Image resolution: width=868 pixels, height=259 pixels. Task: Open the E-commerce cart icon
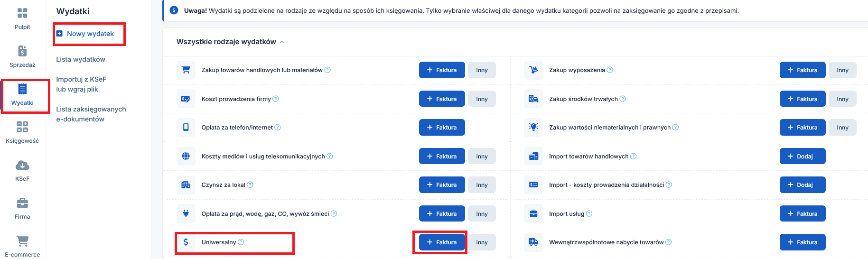(22, 241)
